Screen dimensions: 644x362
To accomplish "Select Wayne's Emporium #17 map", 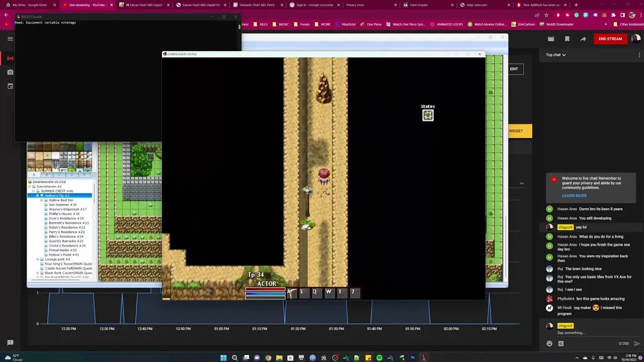I will pos(67,209).
